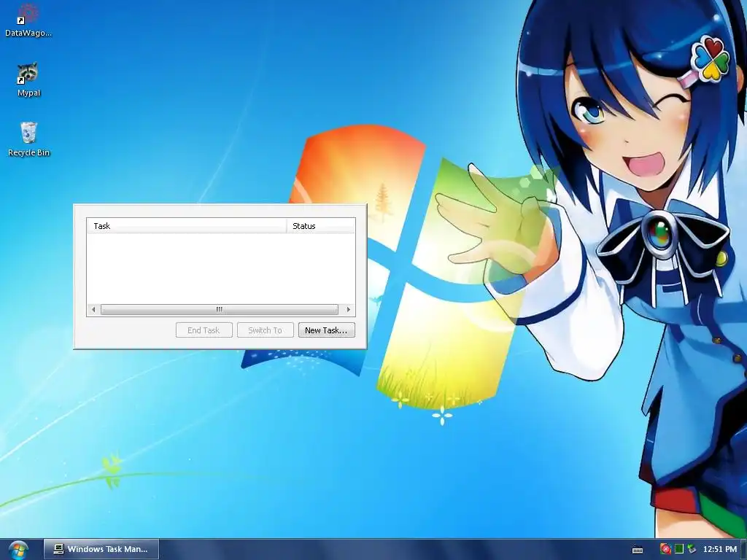The image size is (747, 560).
Task: Click the Switch To button
Action: point(265,330)
